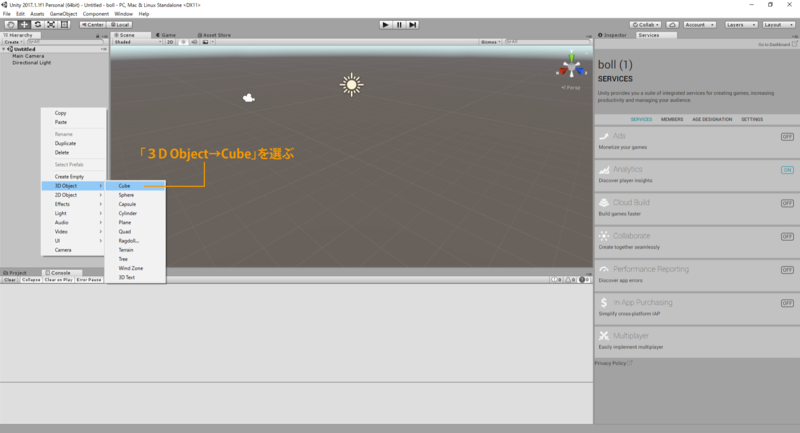This screenshot has height=433, width=800.
Task: Open the Collab dropdown
Action: pos(645,24)
